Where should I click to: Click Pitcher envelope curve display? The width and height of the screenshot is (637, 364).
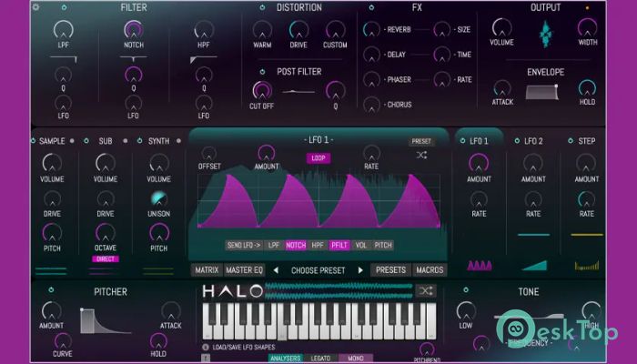click(106, 321)
